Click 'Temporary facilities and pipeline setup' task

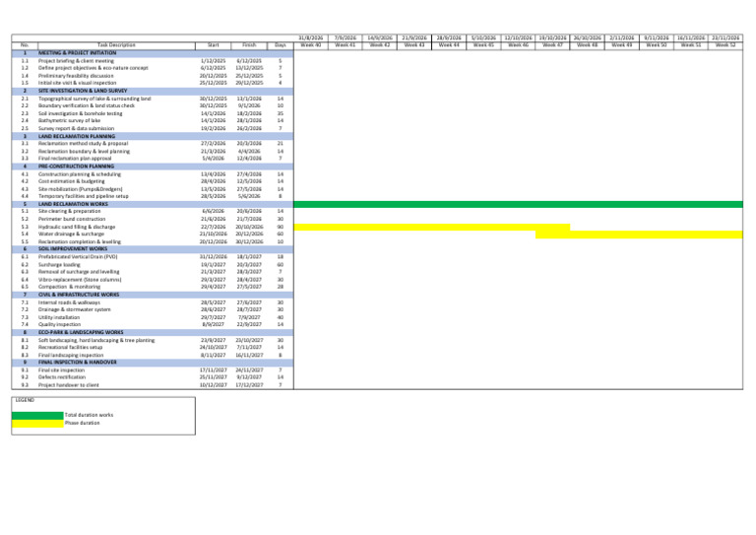tap(84, 196)
